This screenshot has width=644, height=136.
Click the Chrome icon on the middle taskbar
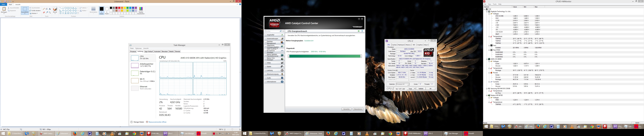click(390, 133)
